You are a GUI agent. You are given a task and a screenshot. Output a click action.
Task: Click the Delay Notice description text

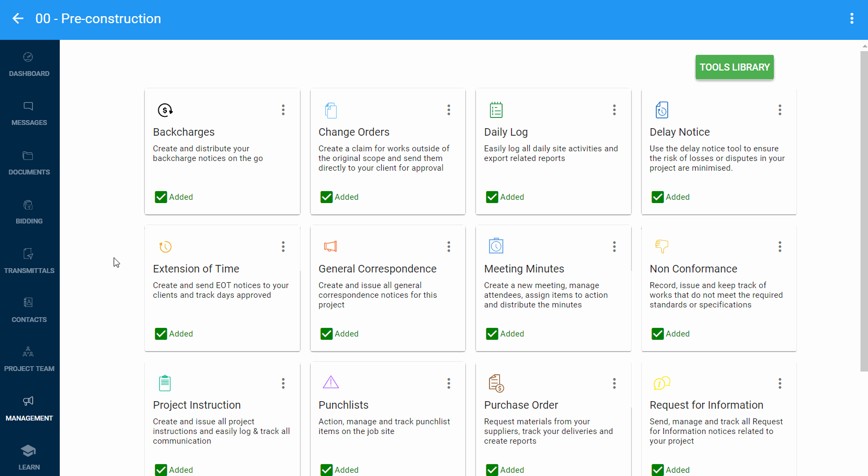[x=717, y=158]
